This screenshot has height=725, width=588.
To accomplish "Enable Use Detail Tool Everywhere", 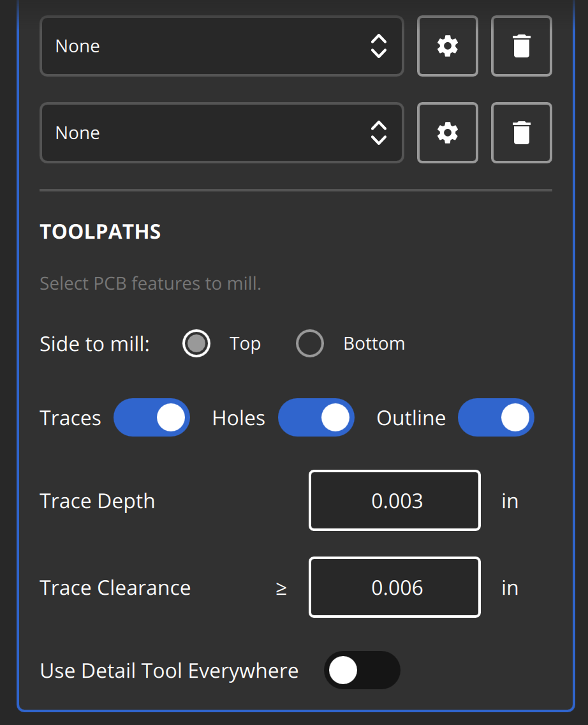I will (362, 670).
